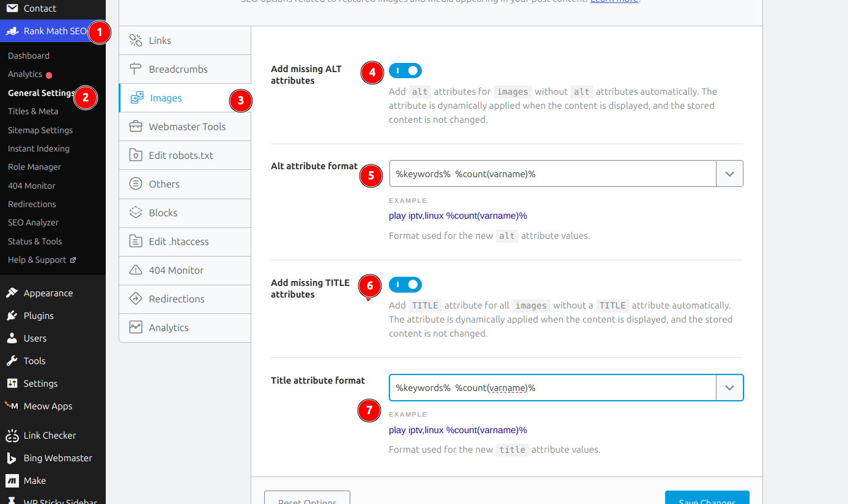The image size is (848, 504).
Task: Click the 404 Monitor warning icon
Action: click(x=136, y=271)
